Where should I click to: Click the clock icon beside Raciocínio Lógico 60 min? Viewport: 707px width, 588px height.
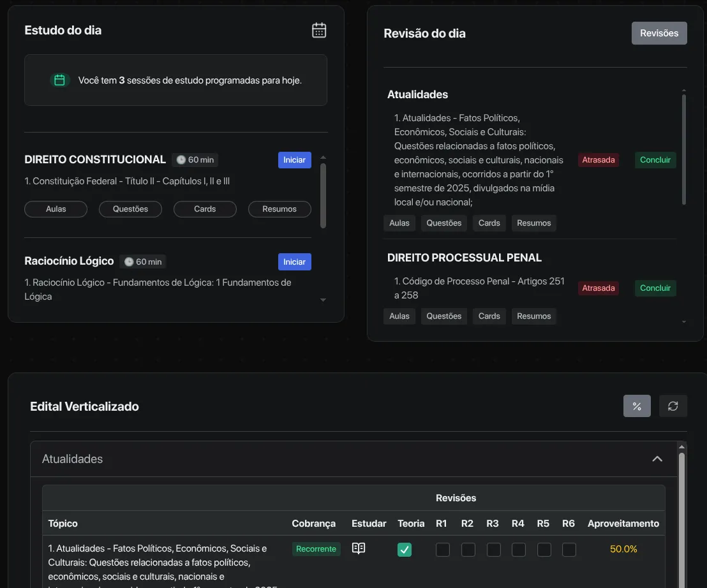click(128, 261)
